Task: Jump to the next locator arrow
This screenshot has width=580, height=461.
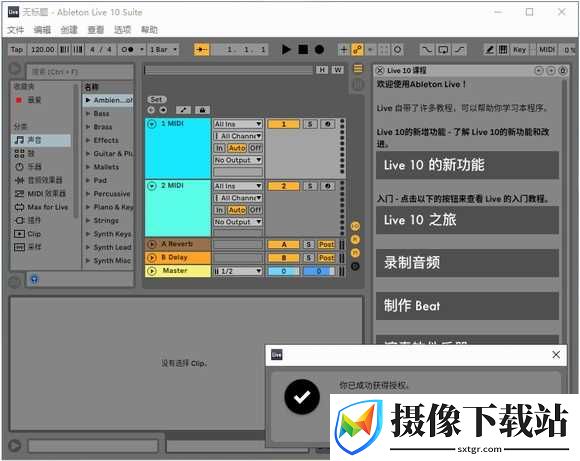Action: (x=163, y=110)
